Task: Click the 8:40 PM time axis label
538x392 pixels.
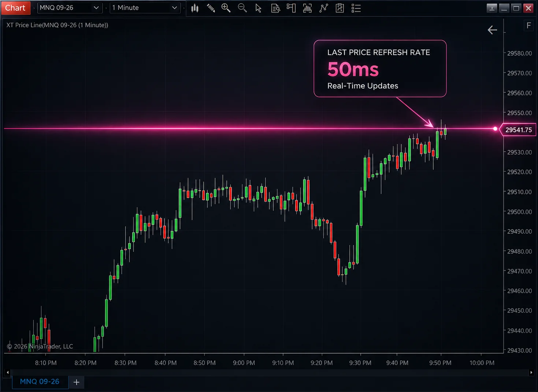Action: (x=166, y=363)
